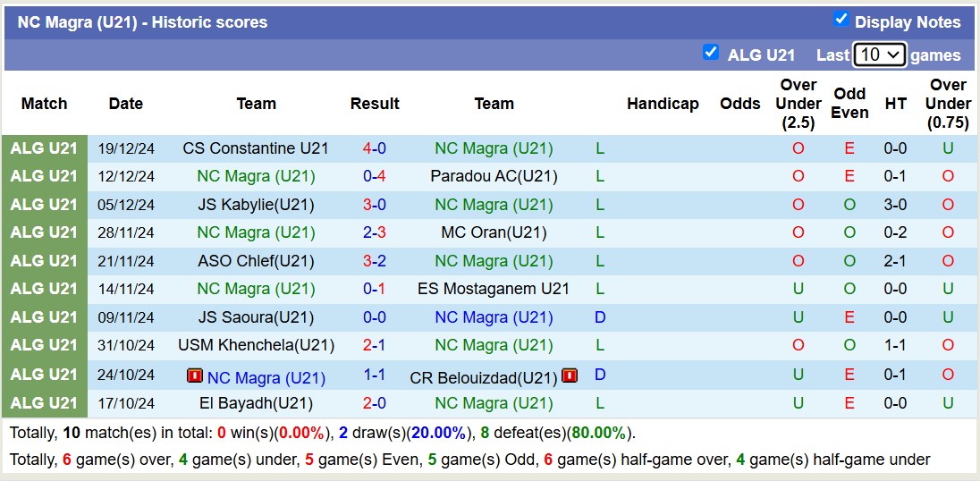
Task: Click USM Khenchela(U21) team name
Action: (256, 345)
